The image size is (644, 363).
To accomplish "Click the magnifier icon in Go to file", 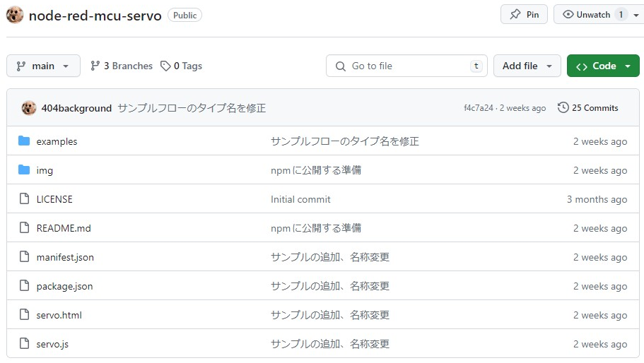I will 341,66.
